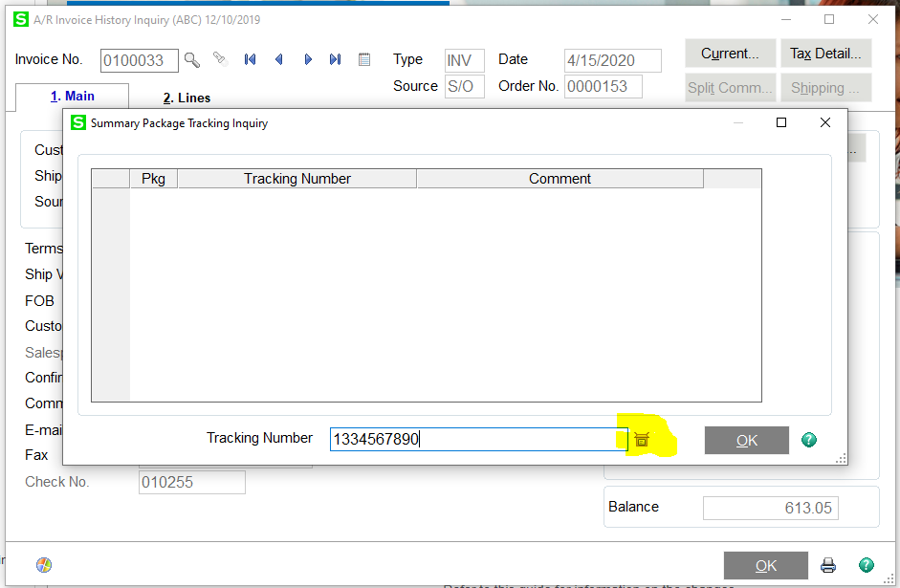The height and width of the screenshot is (588, 900).
Task: Click the Comment column header
Action: coord(560,179)
